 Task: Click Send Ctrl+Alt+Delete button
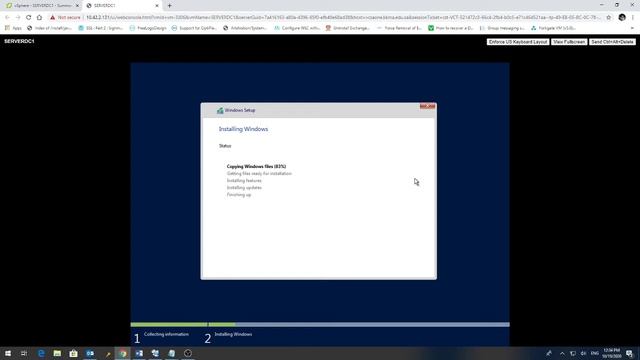(612, 42)
